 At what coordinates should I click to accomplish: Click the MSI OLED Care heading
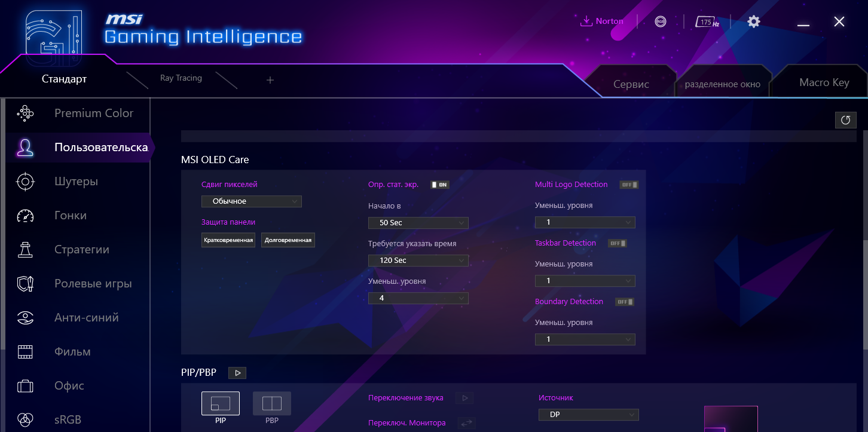tap(215, 160)
